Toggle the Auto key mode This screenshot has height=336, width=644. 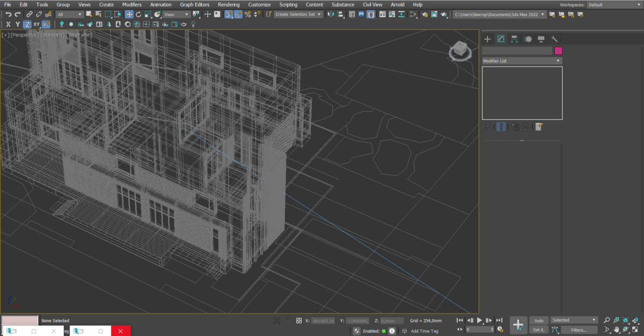(538, 320)
